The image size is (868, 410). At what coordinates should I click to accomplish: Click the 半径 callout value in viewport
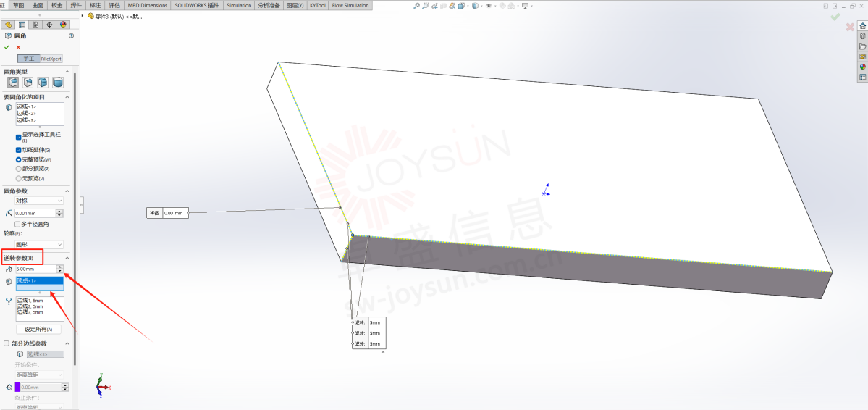point(174,213)
